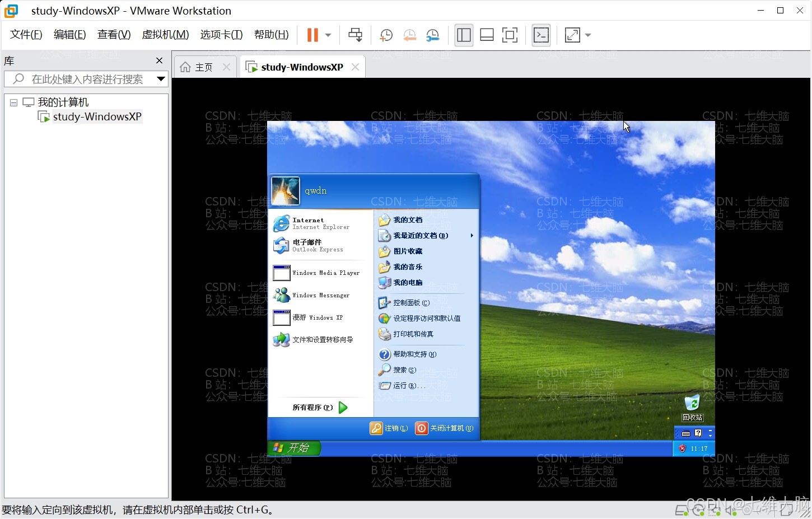Revert the VM to its previous snapshot

pyautogui.click(x=409, y=35)
